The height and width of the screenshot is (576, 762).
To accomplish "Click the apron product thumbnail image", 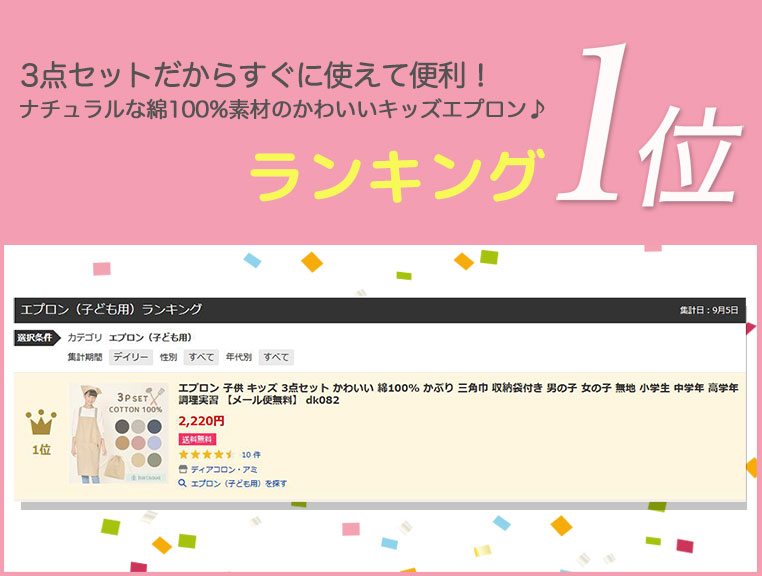I will (119, 433).
